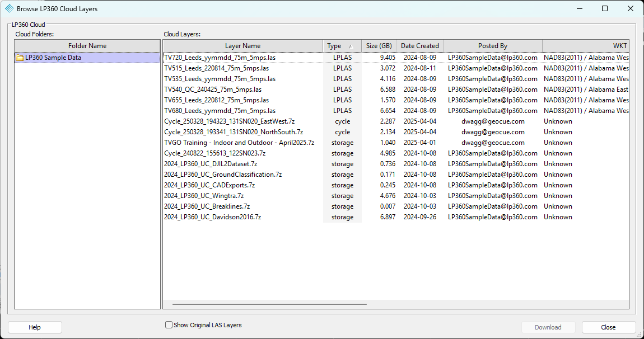
Task: Select the LP360 Sample Data folder
Action: click(87, 58)
